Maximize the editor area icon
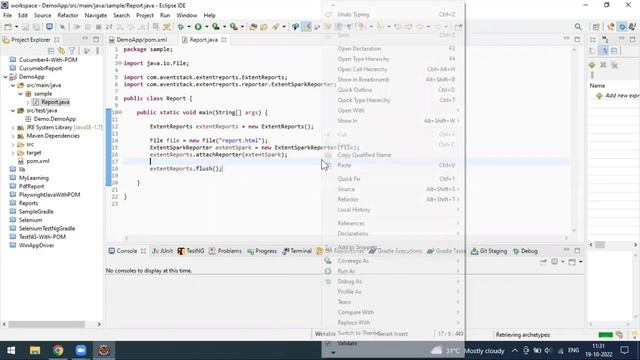Image resolution: width=640 pixels, height=360 pixels. point(577,39)
